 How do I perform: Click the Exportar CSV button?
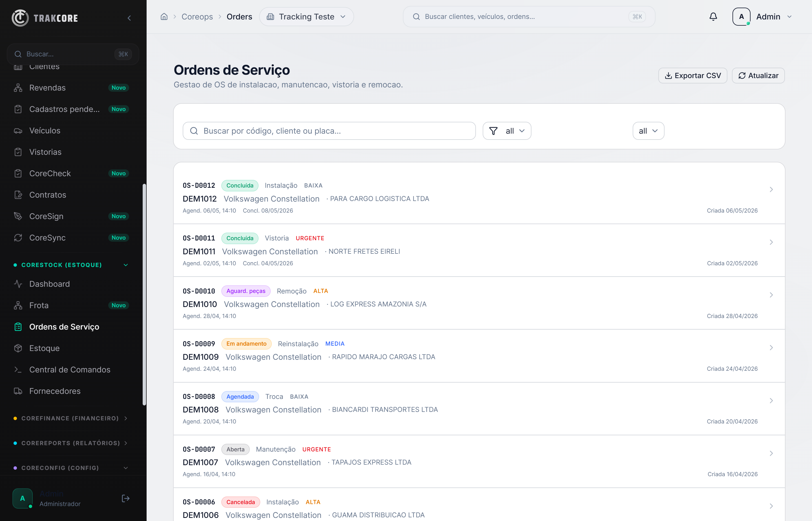tap(692, 76)
